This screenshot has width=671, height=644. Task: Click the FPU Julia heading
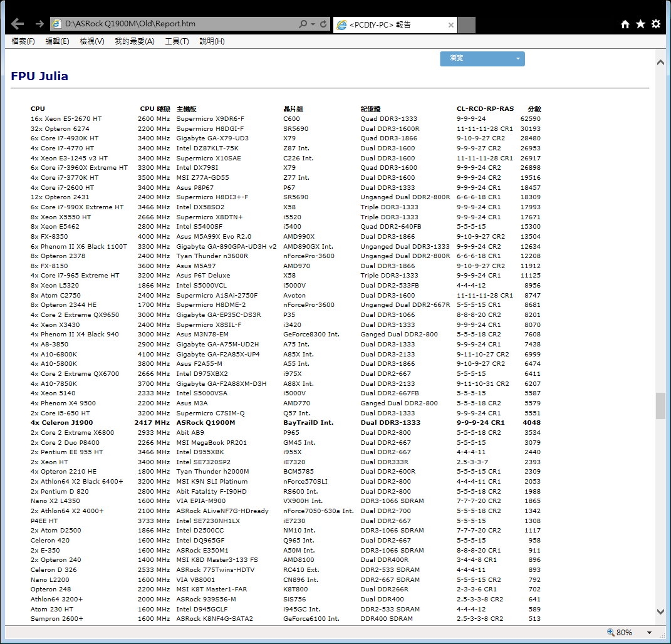39,76
